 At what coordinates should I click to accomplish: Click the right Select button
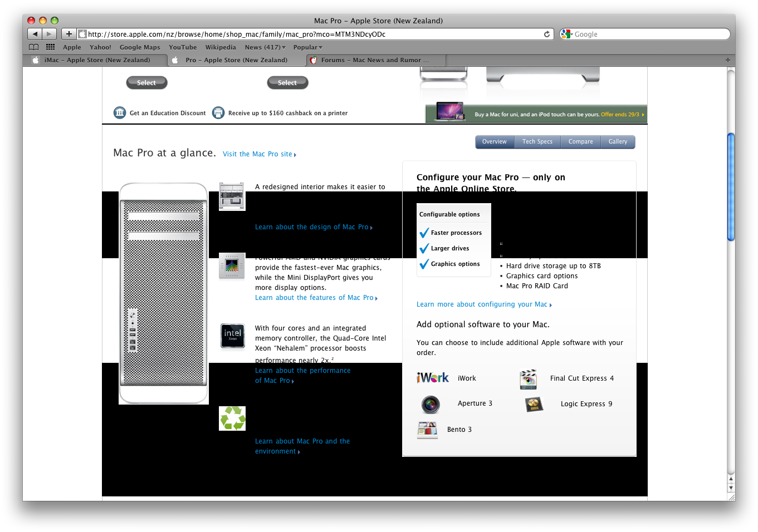coord(287,83)
